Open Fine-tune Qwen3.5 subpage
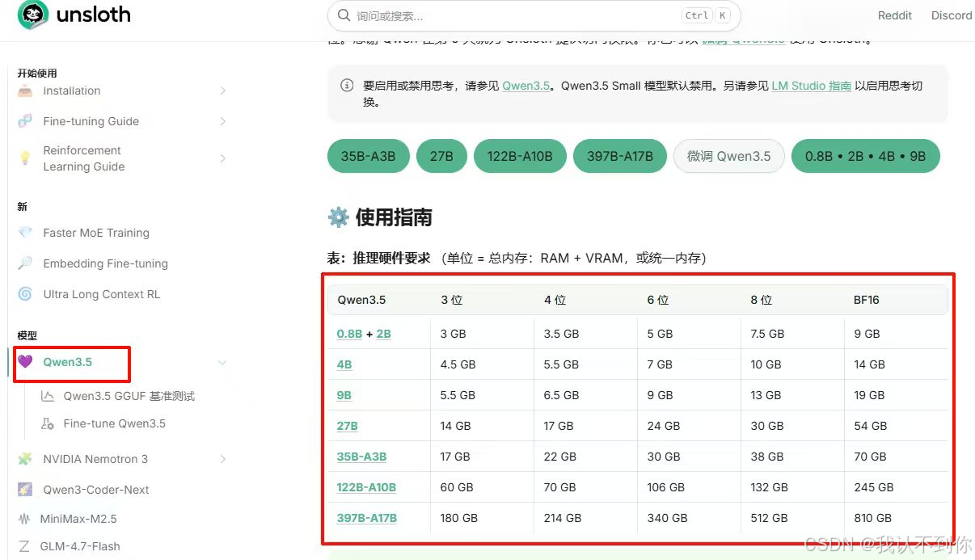 115,423
